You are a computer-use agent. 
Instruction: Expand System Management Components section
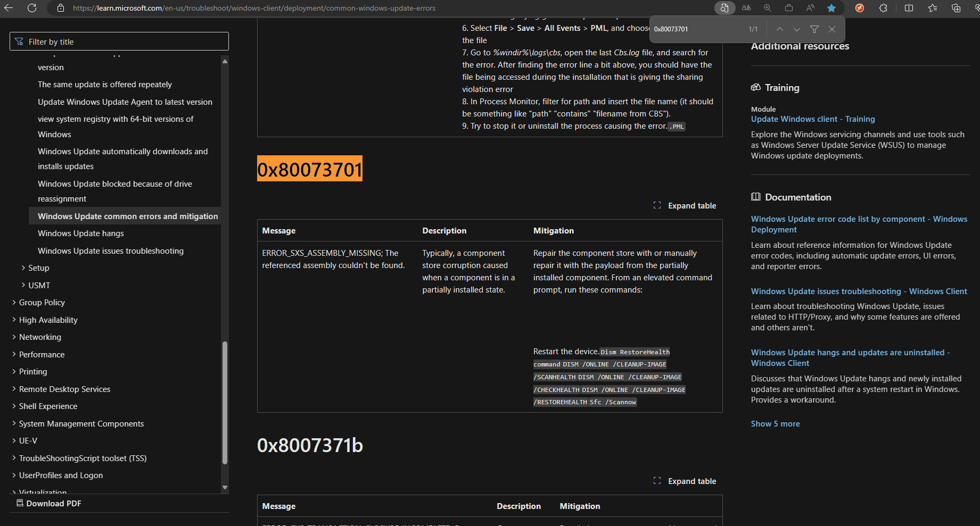pyautogui.click(x=78, y=424)
